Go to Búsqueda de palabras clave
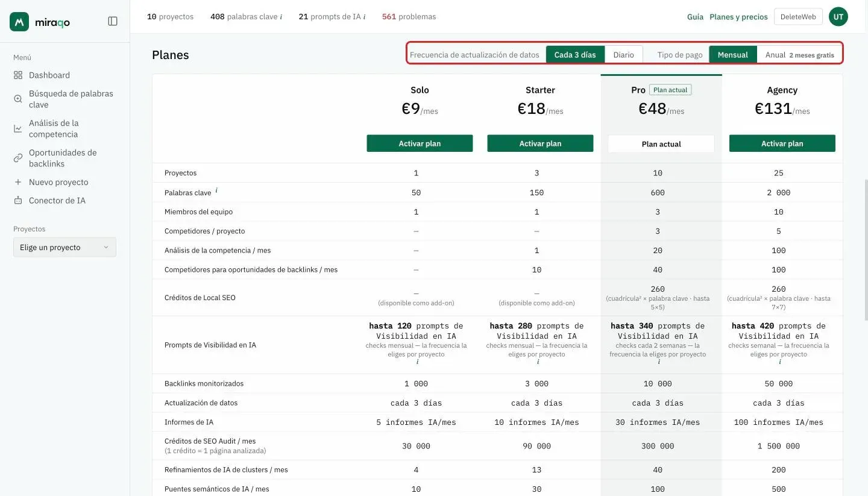 (x=71, y=99)
